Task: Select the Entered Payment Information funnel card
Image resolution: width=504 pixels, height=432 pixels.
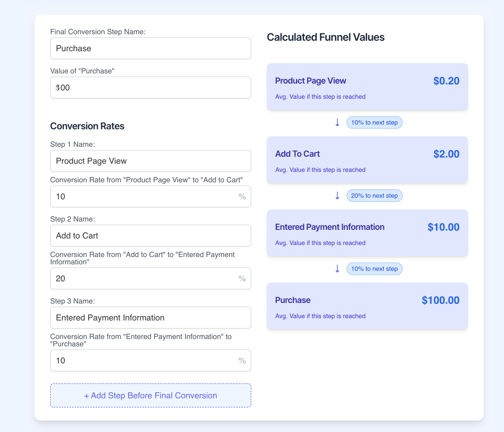Action: click(x=367, y=233)
